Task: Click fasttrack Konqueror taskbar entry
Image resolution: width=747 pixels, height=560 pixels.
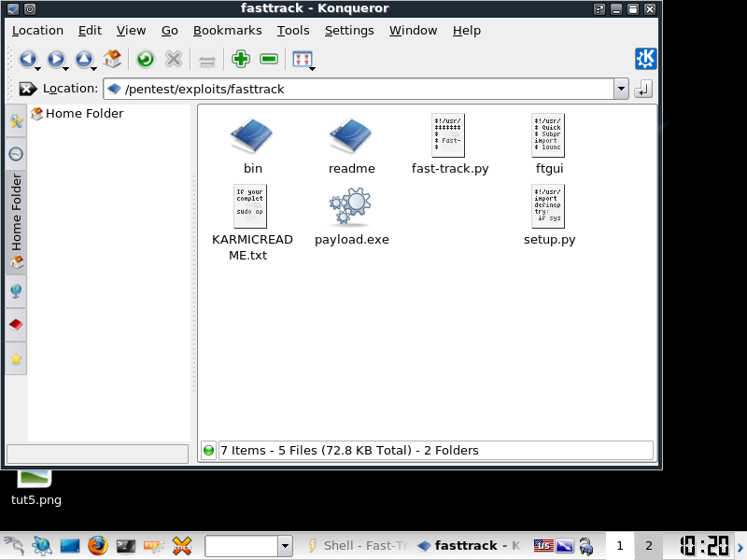Action: (x=470, y=546)
